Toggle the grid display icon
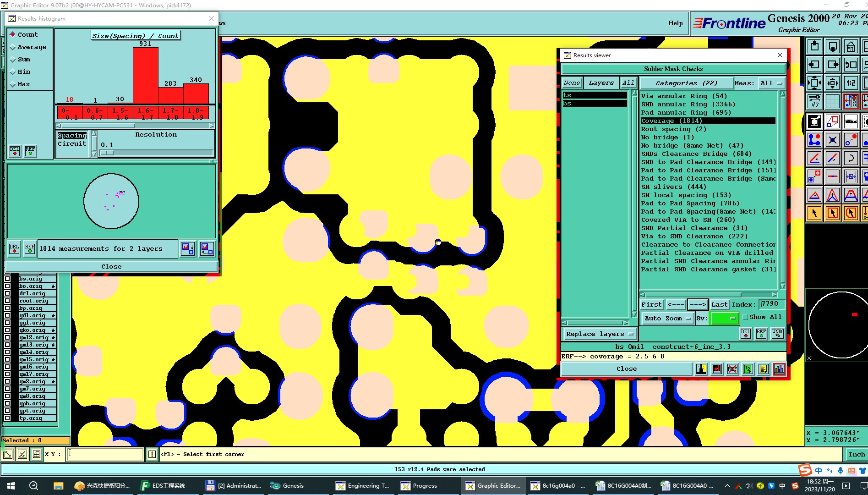868x495 pixels. 833,101
